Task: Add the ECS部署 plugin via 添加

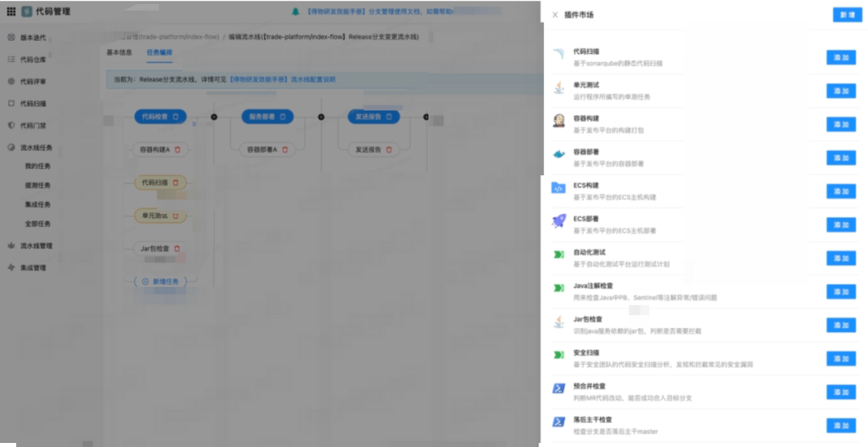Action: click(x=841, y=225)
